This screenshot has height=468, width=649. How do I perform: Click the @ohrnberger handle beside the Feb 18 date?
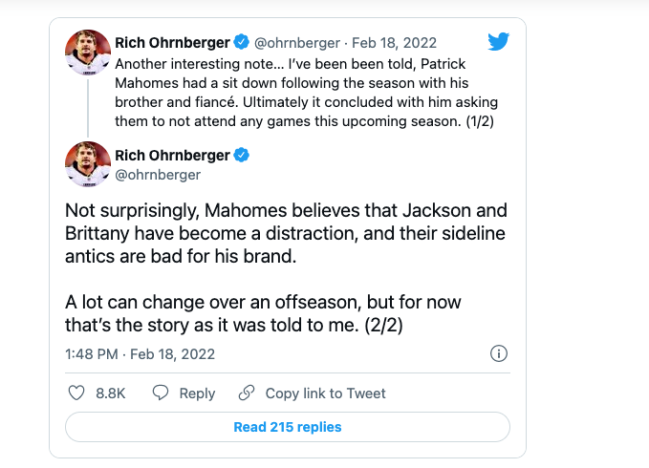point(297,43)
